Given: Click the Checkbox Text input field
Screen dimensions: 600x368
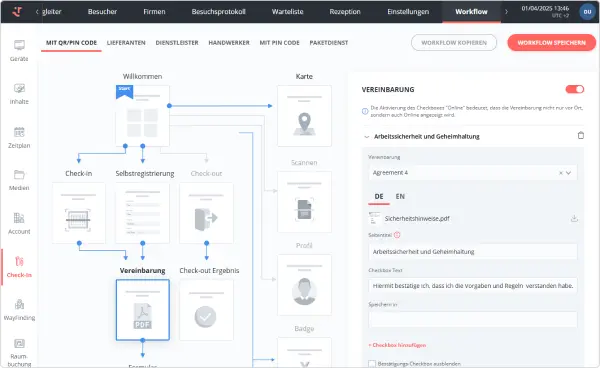Looking at the screenshot, I should tap(473, 286).
